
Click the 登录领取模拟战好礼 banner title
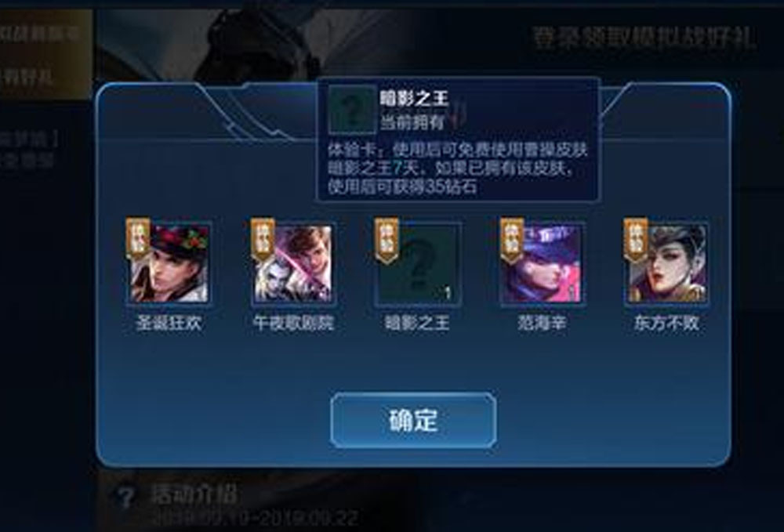(645, 38)
